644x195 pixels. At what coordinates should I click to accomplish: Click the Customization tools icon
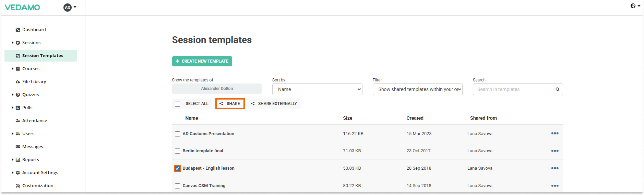[x=18, y=186]
